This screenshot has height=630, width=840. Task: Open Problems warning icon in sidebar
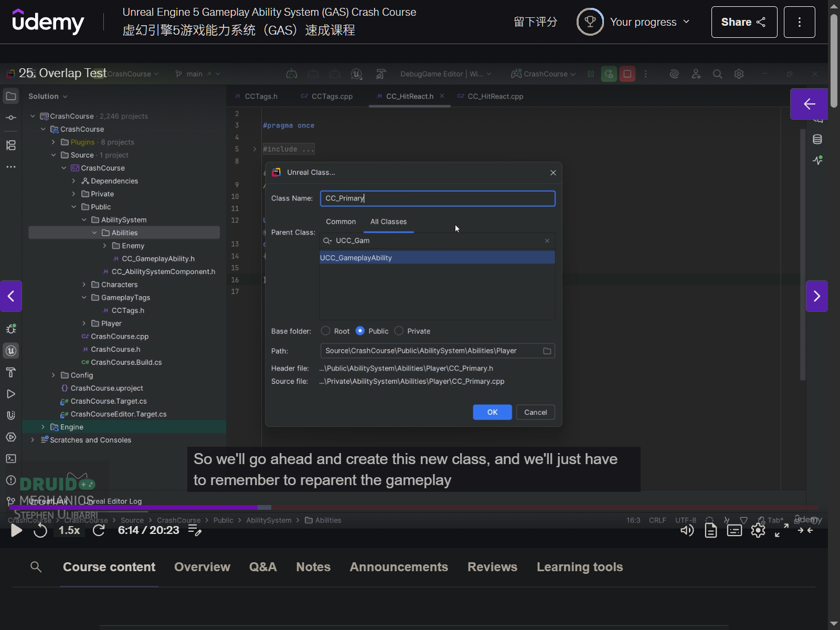pyautogui.click(x=11, y=480)
